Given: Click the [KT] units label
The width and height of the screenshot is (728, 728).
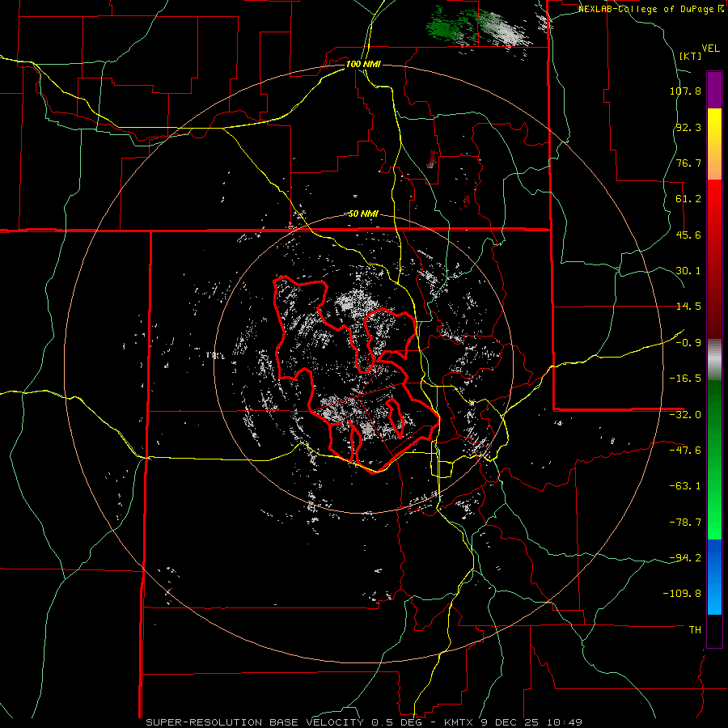Looking at the screenshot, I should click(691, 56).
